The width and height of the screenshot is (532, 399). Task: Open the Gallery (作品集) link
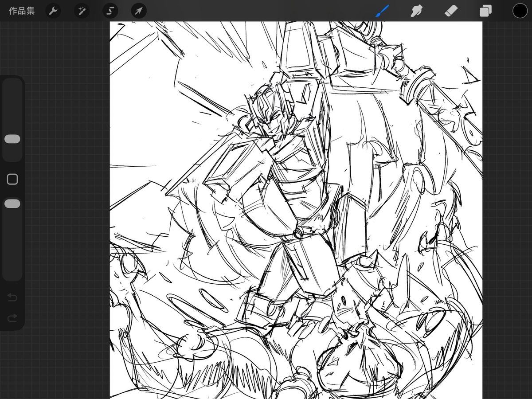22,11
